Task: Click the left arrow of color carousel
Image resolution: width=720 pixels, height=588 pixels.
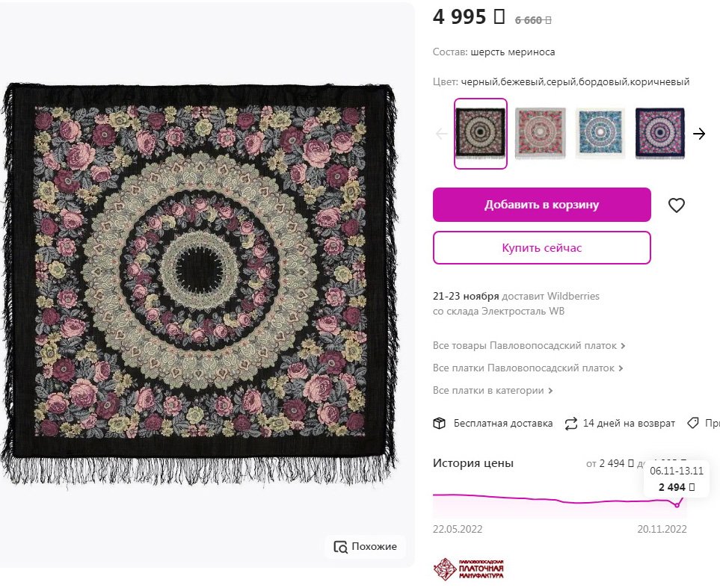Action: tap(442, 134)
